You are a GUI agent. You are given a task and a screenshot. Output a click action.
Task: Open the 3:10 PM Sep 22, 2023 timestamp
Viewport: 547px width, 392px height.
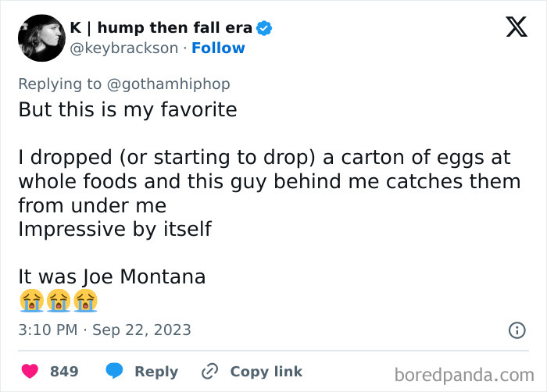105,330
